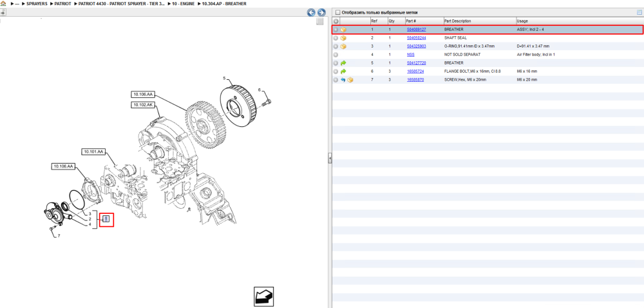Screen dimensions: 644x308
Task: Select callout number 6 by the bolt
Action: 259,90
